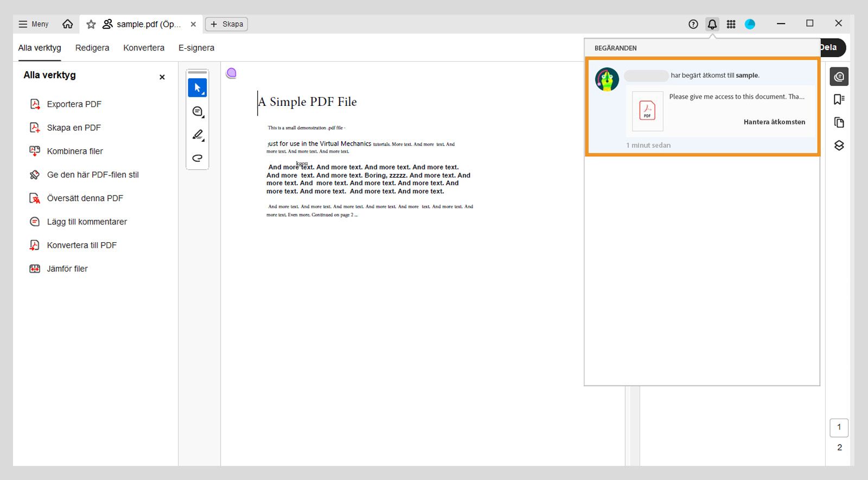Pick the highlighter pen tool

coord(197,135)
